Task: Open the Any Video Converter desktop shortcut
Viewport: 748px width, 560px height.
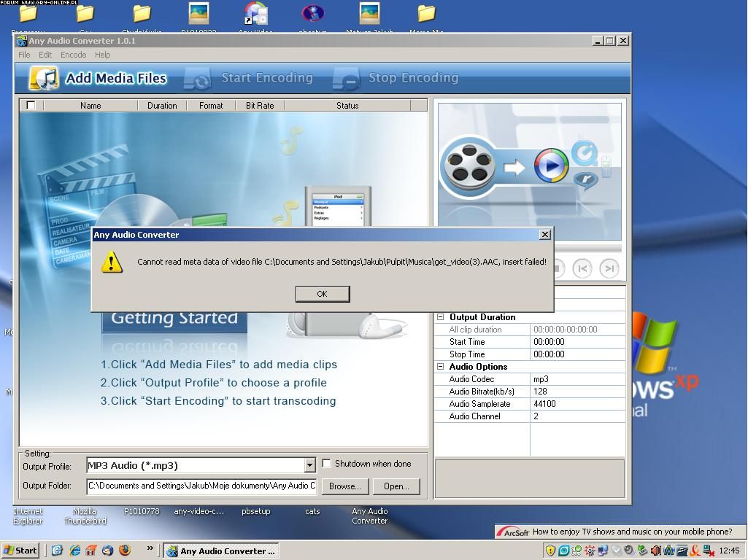Action: coord(255,13)
